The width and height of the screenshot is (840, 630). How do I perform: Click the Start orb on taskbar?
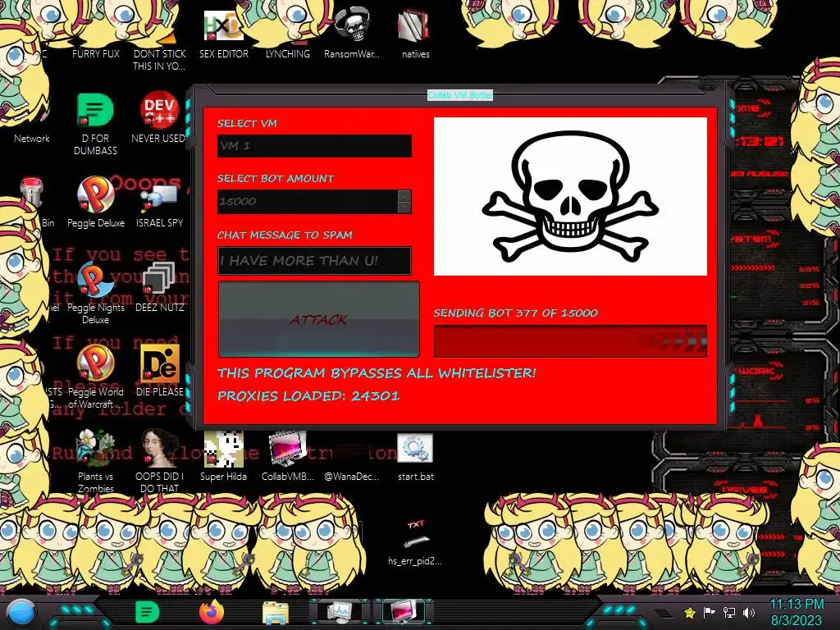(21, 612)
